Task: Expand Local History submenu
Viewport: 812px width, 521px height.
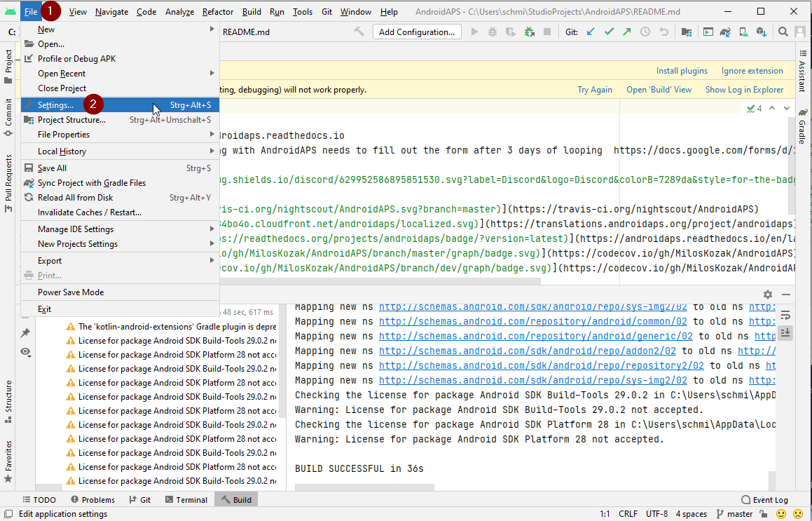Action: coord(212,151)
